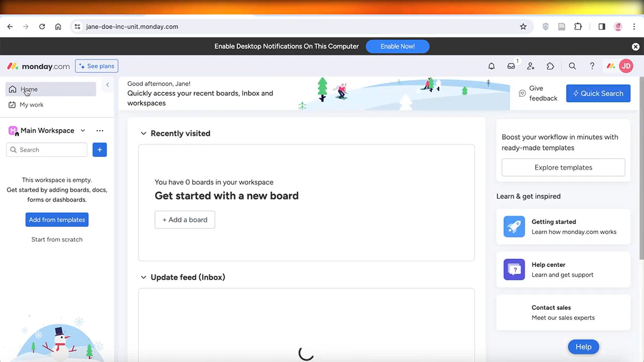Select Home in the sidebar
Image resolution: width=644 pixels, height=362 pixels.
51,89
